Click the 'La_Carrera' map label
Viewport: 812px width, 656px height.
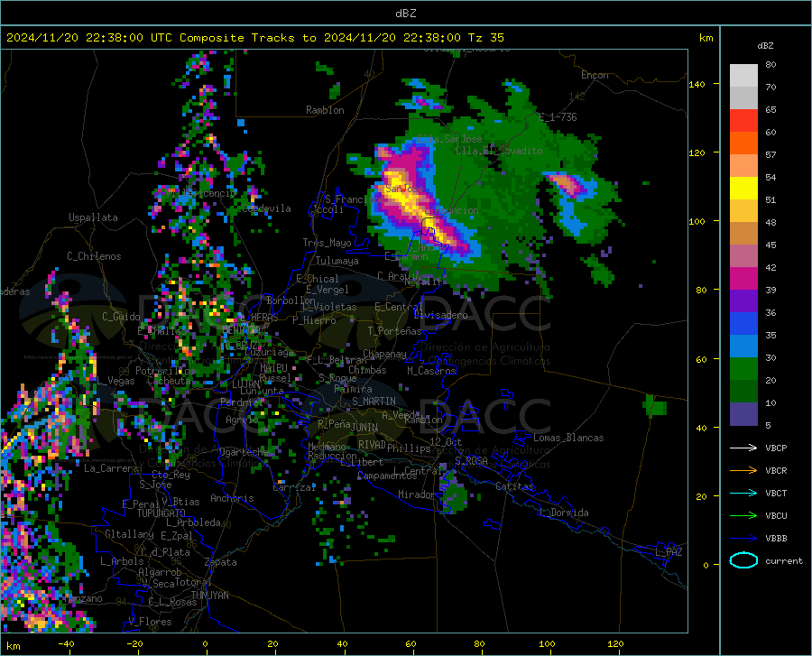[111, 468]
